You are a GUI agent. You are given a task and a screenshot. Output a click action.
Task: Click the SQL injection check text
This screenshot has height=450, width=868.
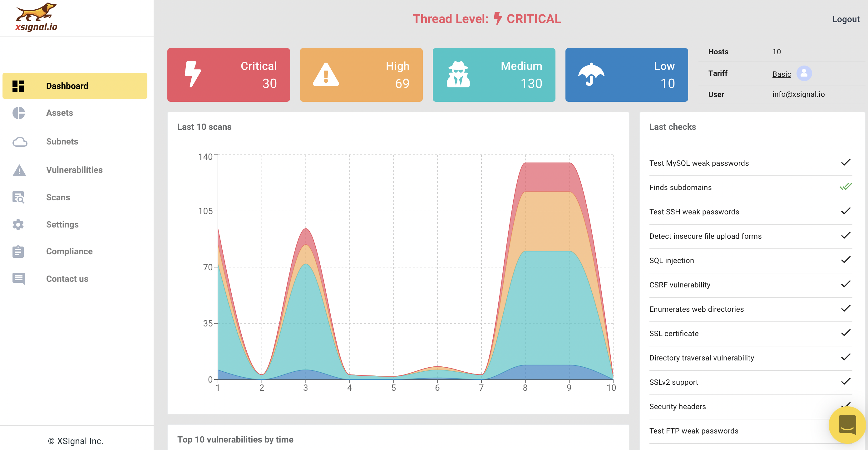click(672, 261)
